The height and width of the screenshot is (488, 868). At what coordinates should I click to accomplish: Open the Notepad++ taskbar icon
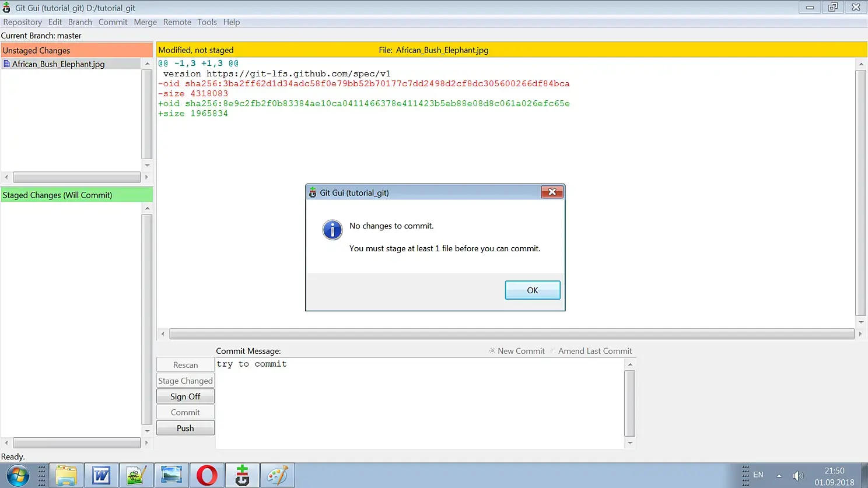tap(136, 476)
